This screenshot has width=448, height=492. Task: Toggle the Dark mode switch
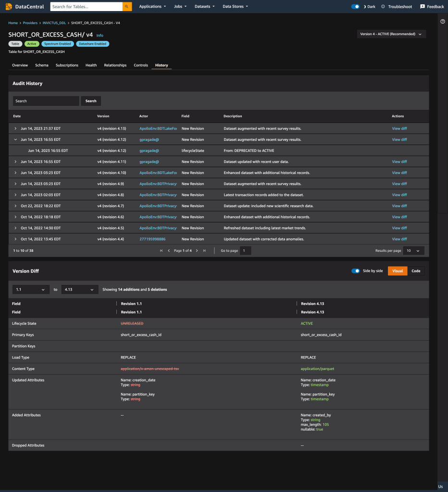point(355,7)
